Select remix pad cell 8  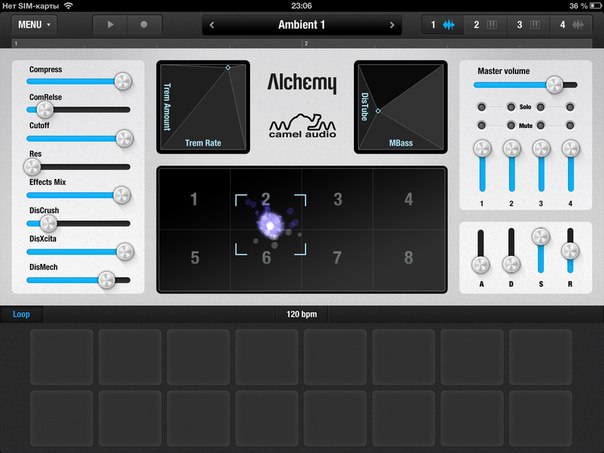409,258
